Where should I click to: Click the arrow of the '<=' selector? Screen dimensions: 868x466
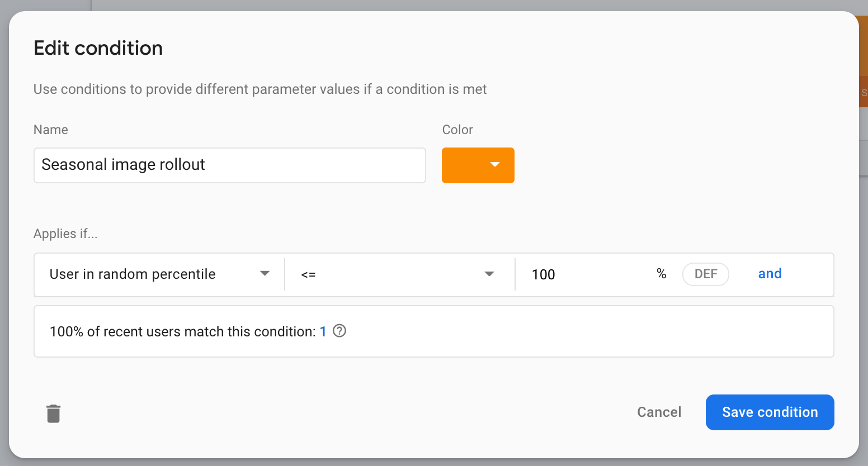[x=489, y=274]
